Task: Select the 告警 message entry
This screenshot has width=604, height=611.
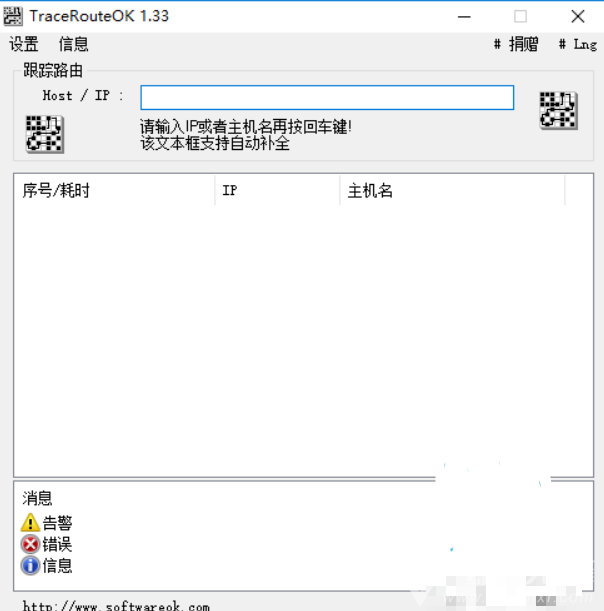Action: [57, 523]
